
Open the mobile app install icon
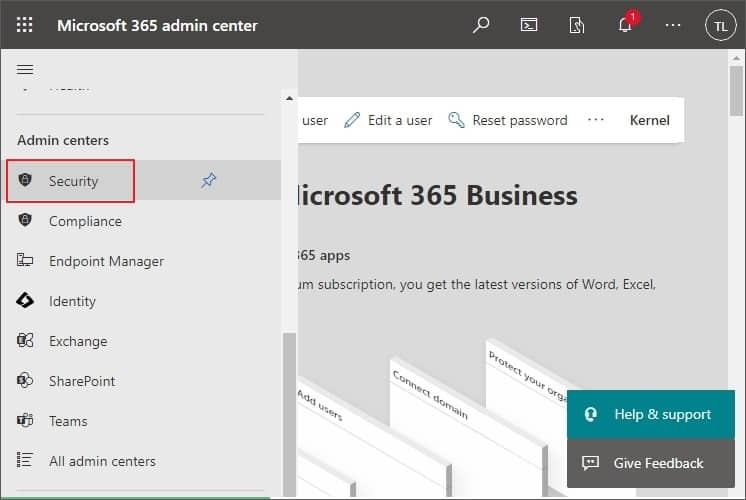[576, 25]
